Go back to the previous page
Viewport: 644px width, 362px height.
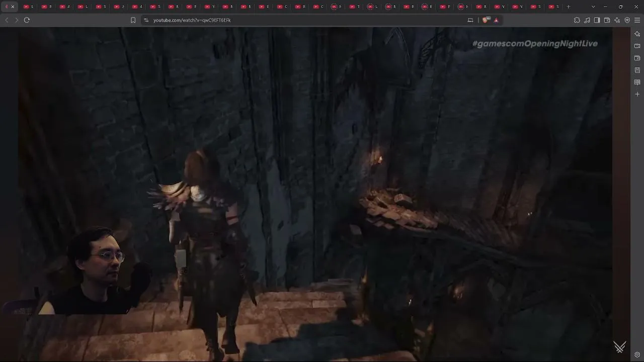tap(7, 20)
